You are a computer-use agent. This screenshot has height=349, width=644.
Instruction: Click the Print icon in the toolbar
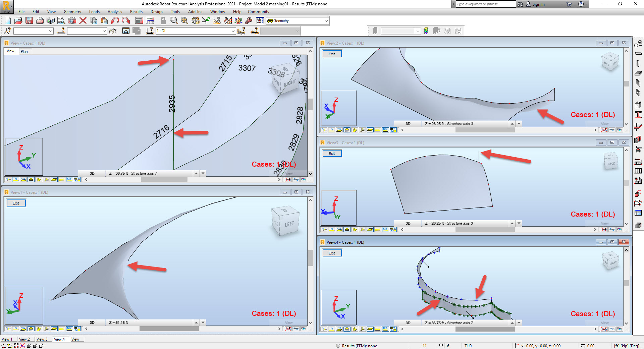(40, 21)
